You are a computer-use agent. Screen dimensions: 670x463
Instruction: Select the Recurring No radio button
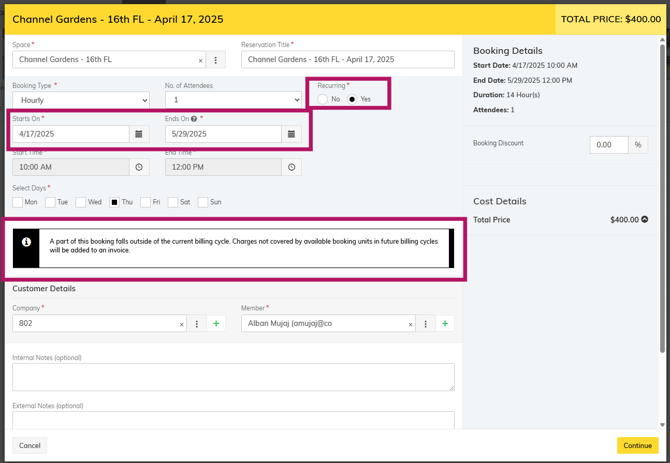coord(323,99)
